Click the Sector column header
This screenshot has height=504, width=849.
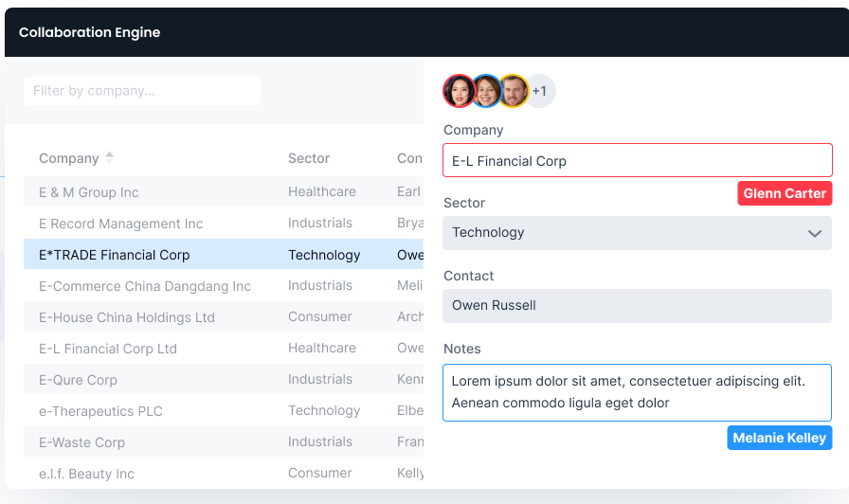point(309,158)
